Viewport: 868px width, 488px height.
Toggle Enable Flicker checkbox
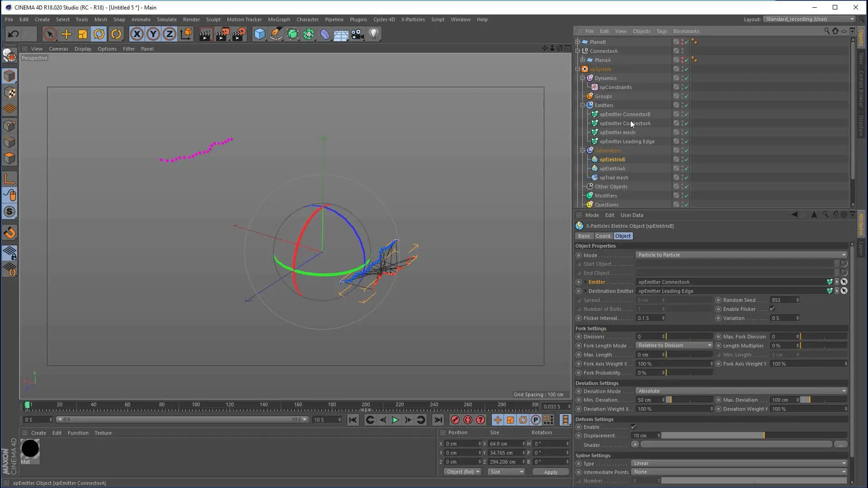point(773,309)
